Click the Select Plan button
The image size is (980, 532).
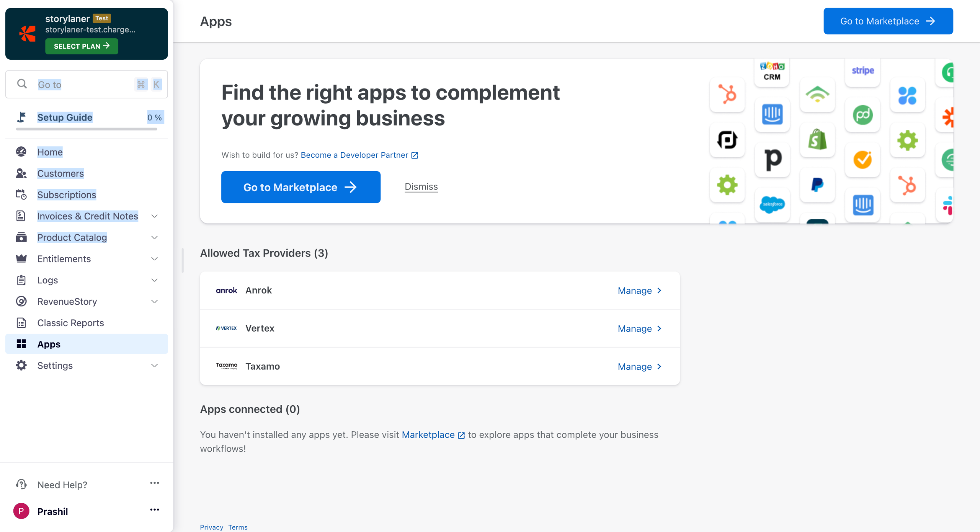click(82, 46)
